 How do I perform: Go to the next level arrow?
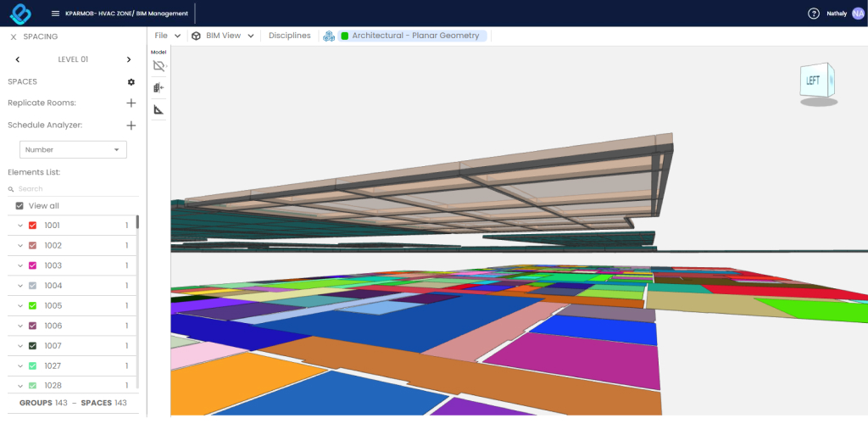click(129, 59)
